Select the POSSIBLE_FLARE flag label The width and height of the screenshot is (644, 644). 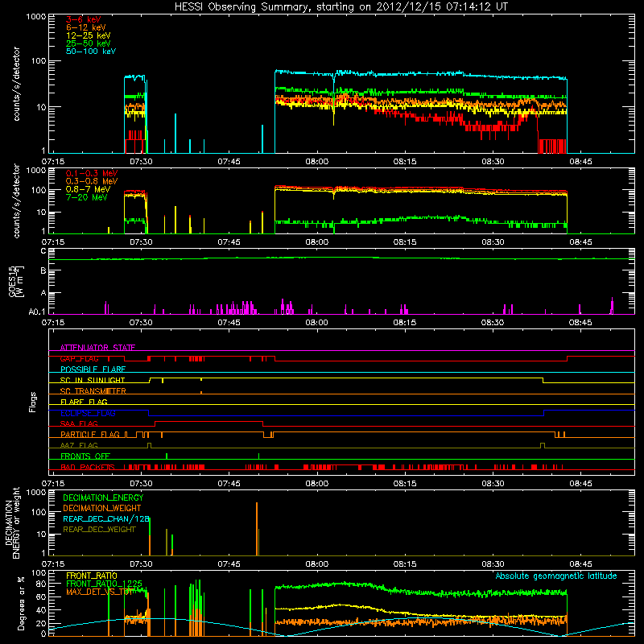[93, 369]
